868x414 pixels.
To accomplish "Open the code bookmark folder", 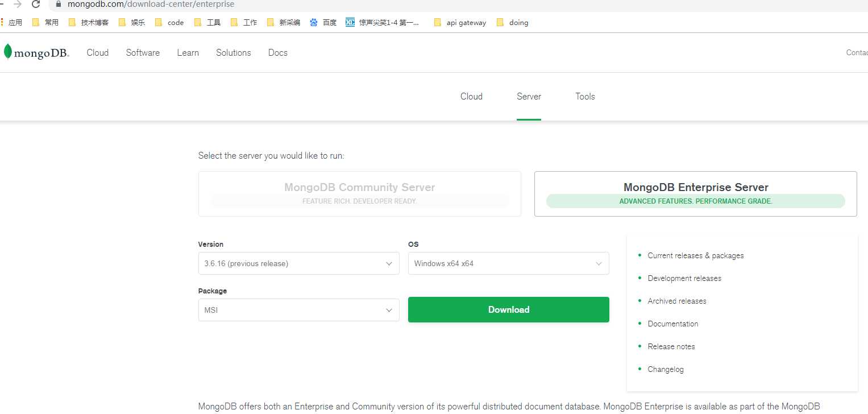I will pos(169,23).
